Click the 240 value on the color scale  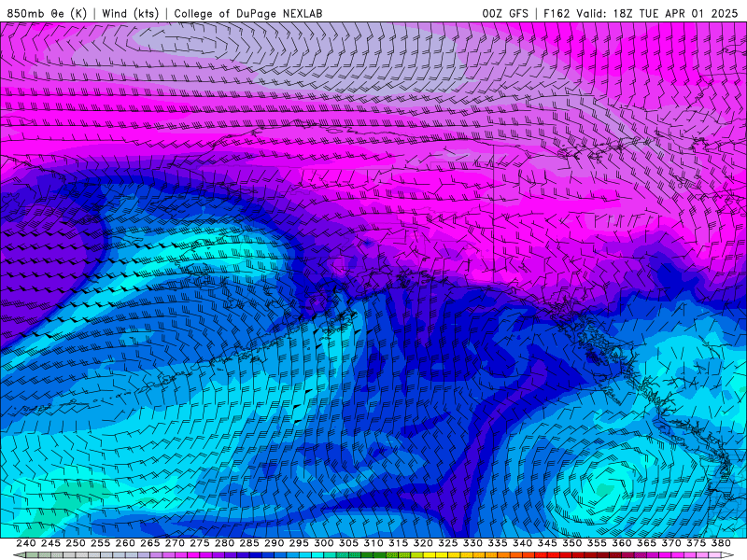point(26,543)
